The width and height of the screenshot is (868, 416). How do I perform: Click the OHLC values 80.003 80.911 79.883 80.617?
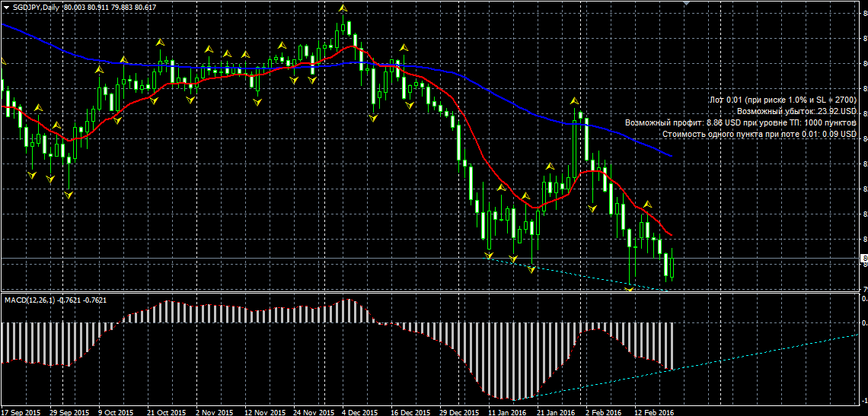(x=110, y=5)
